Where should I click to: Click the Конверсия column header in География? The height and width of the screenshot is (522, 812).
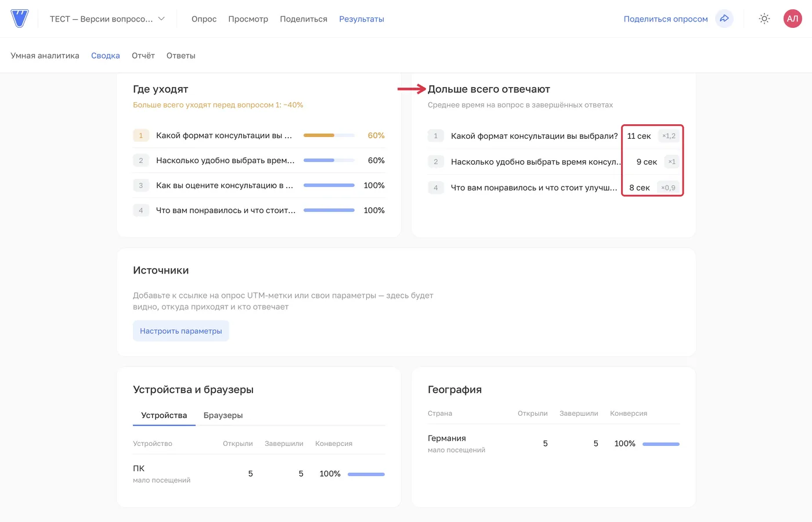tap(629, 413)
